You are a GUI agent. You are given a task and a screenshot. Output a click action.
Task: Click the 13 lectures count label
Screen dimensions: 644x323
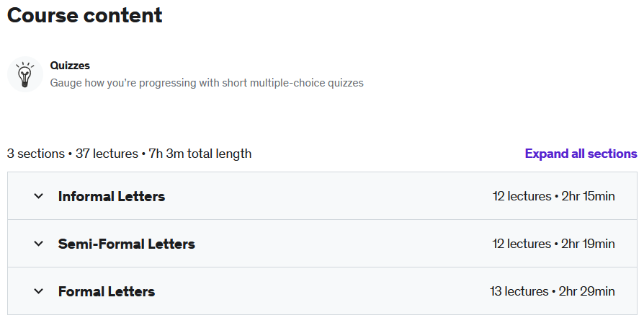tap(519, 291)
